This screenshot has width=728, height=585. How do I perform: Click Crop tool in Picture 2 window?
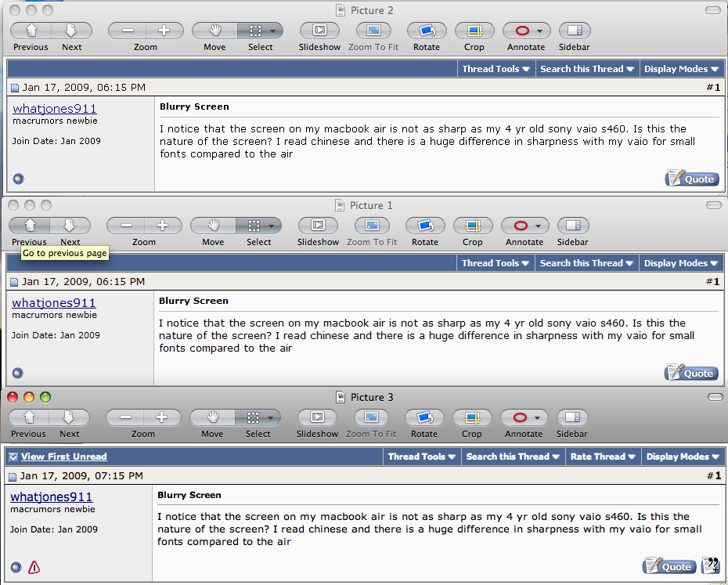pyautogui.click(x=474, y=31)
